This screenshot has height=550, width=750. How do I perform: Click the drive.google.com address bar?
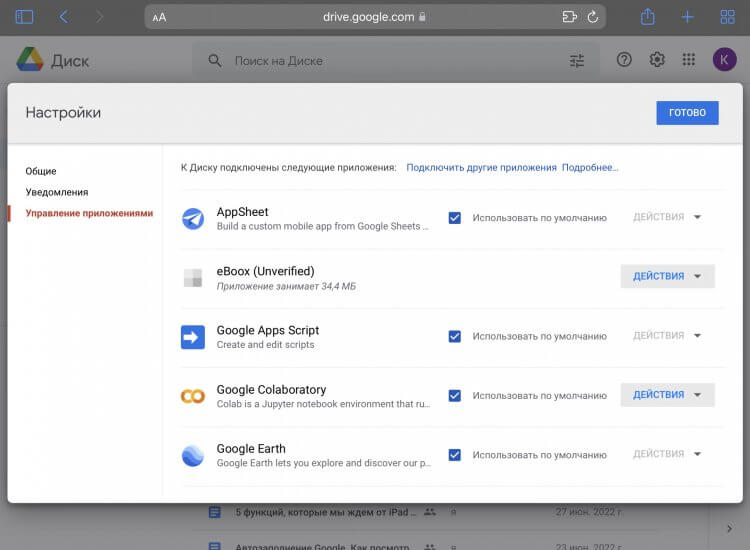[375, 17]
